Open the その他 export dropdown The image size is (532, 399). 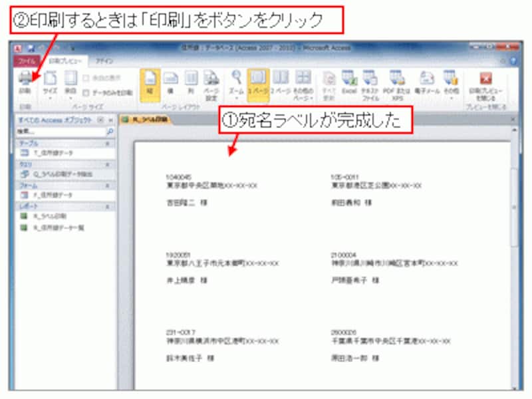coord(452,85)
